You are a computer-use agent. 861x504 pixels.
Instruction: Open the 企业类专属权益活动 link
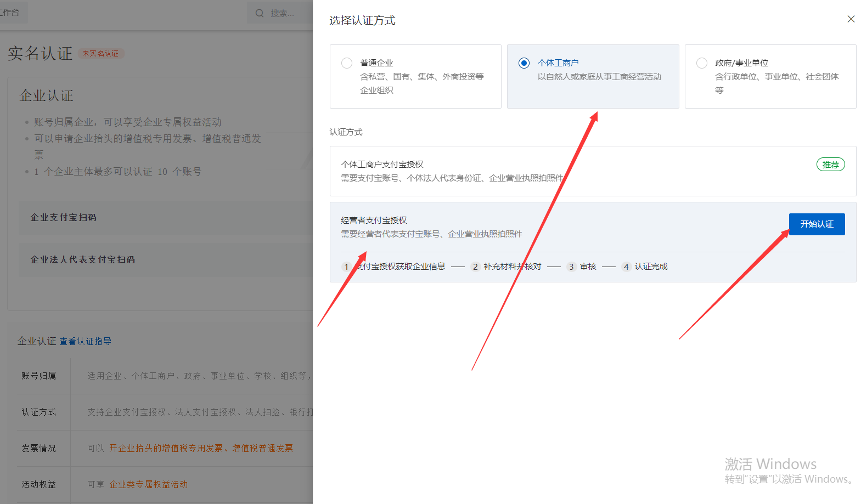click(148, 484)
